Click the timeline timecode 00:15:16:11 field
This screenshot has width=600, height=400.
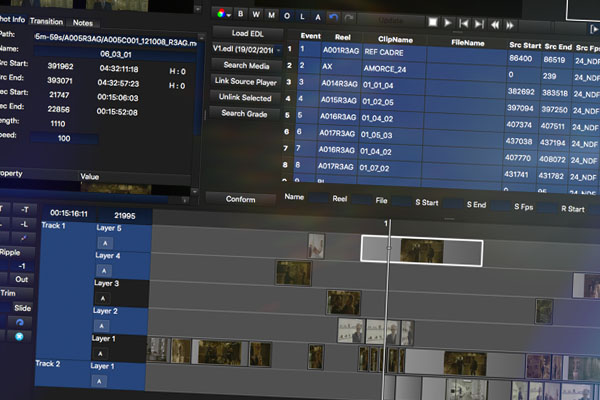(69, 213)
